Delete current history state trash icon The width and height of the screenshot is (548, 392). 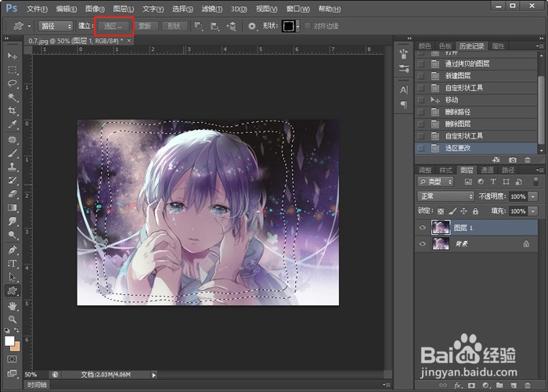pyautogui.click(x=528, y=160)
